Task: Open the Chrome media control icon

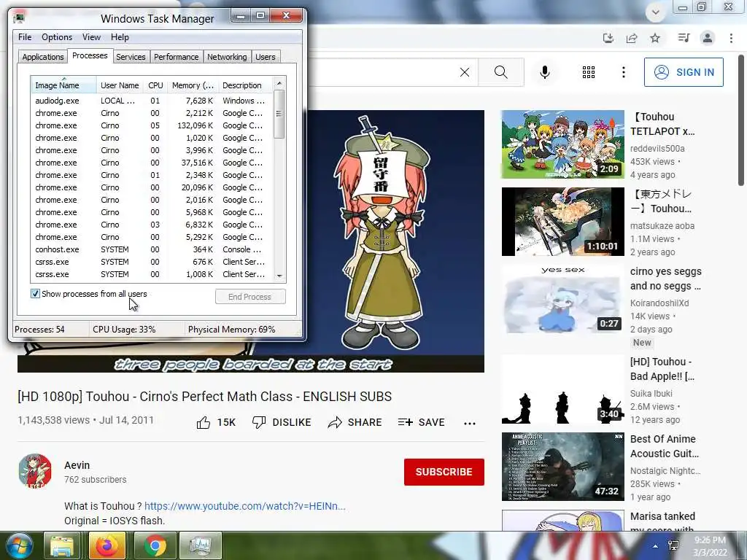Action: coord(684,38)
